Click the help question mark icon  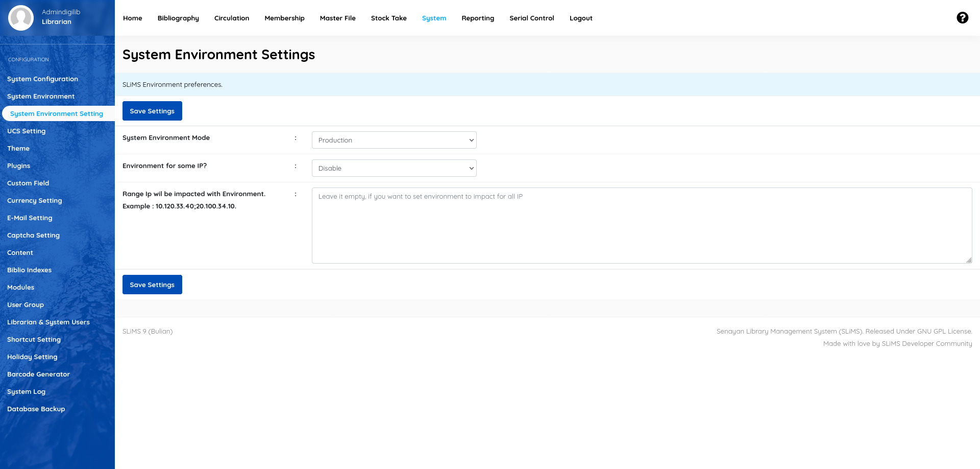[962, 18]
